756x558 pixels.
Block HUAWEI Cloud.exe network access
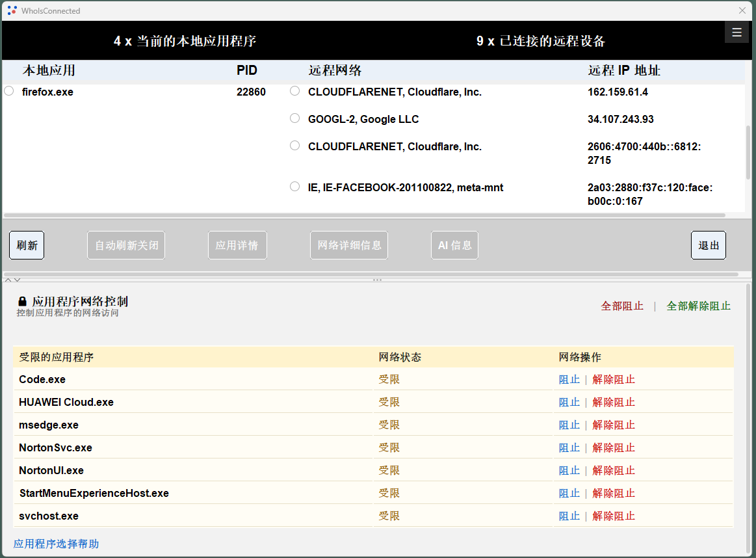coord(569,402)
